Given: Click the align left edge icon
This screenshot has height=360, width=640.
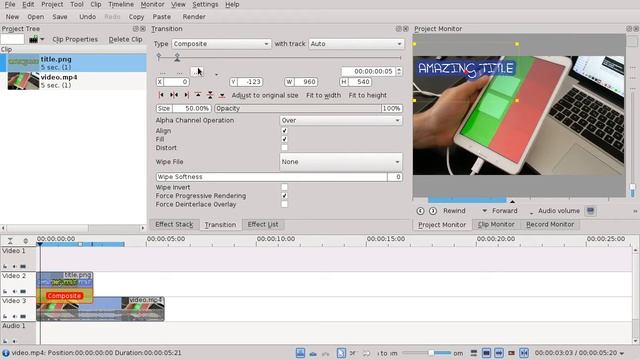Looking at the screenshot, I should coord(161,95).
